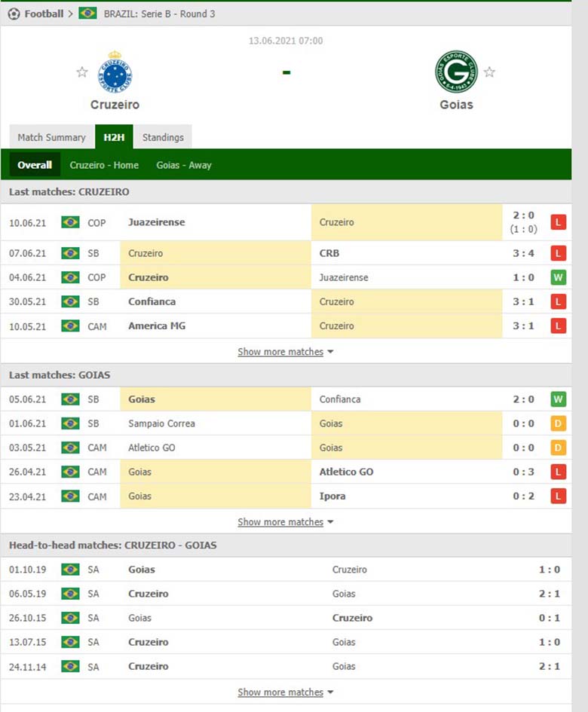This screenshot has width=588, height=712.
Task: Click the D badge for Sampaio Correa match
Action: [558, 423]
